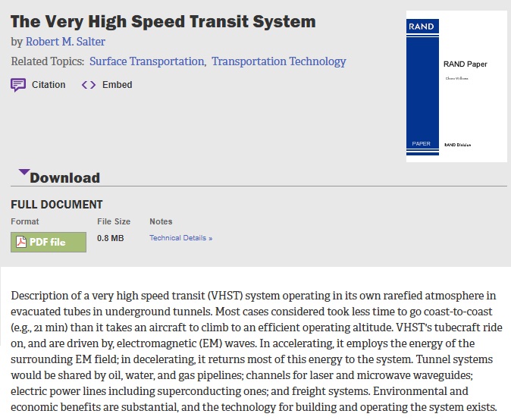Collapse the Download section triangle

(24, 171)
